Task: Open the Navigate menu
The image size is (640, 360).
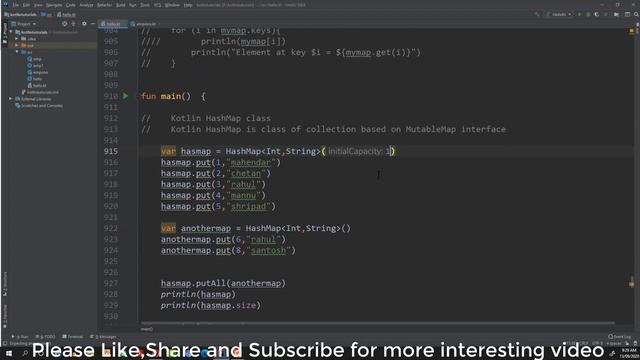Action: pos(54,5)
